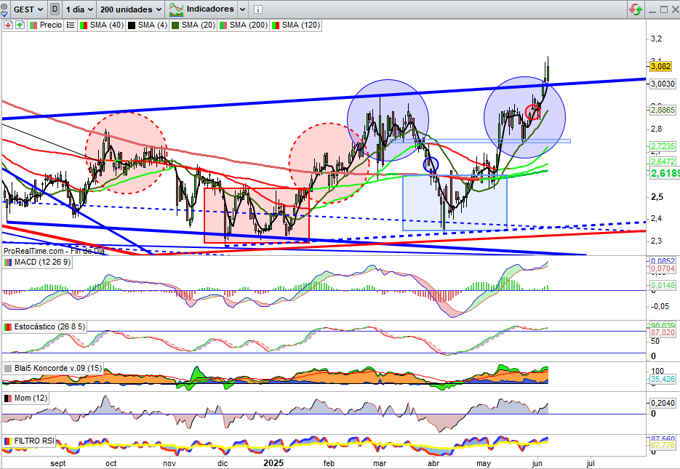Image resolution: width=680 pixels, height=469 pixels.
Task: Click the black SMA (4) color swatch
Action: 131,26
